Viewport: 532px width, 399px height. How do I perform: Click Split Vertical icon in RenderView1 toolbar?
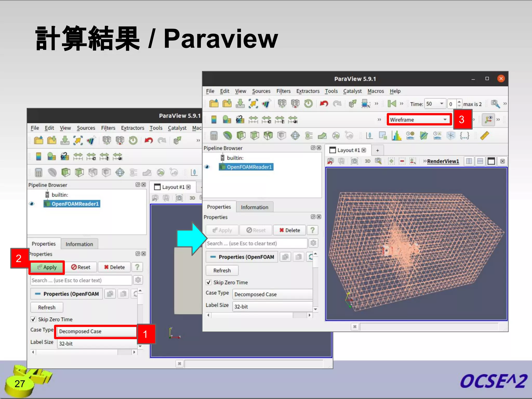480,161
